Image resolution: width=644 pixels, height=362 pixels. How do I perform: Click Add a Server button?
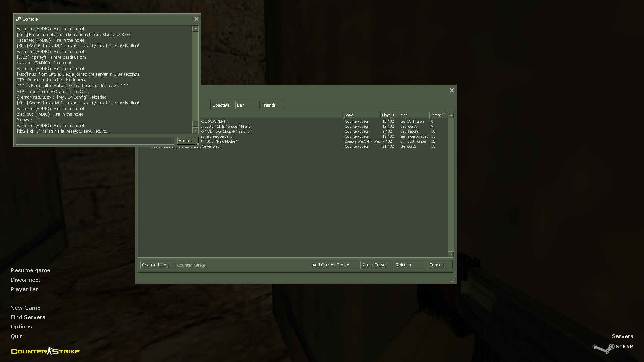376,265
